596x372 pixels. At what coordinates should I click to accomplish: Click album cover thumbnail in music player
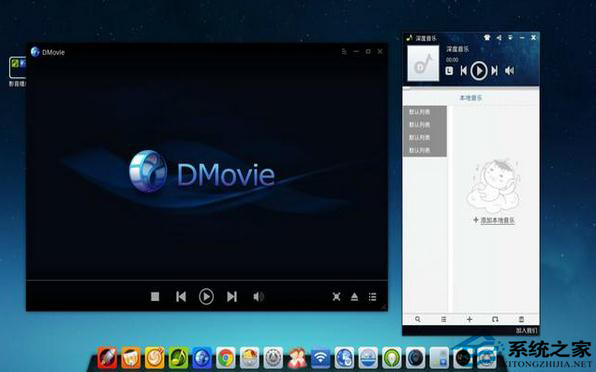[423, 63]
